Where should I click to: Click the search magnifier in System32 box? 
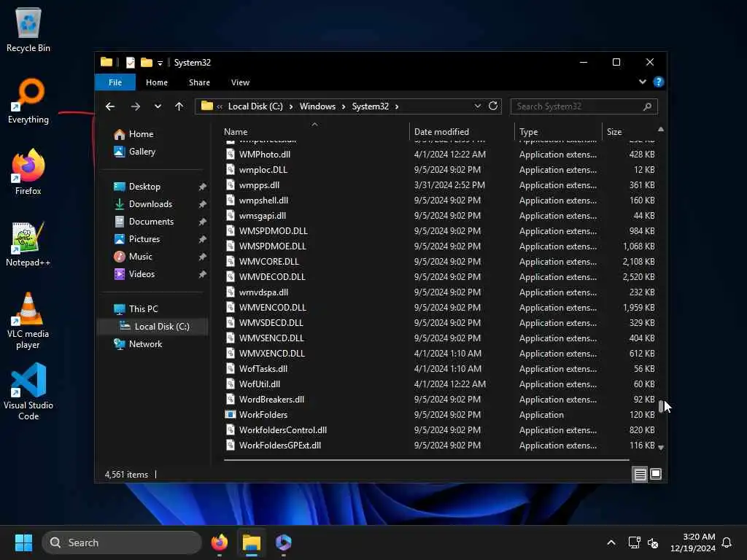(647, 106)
